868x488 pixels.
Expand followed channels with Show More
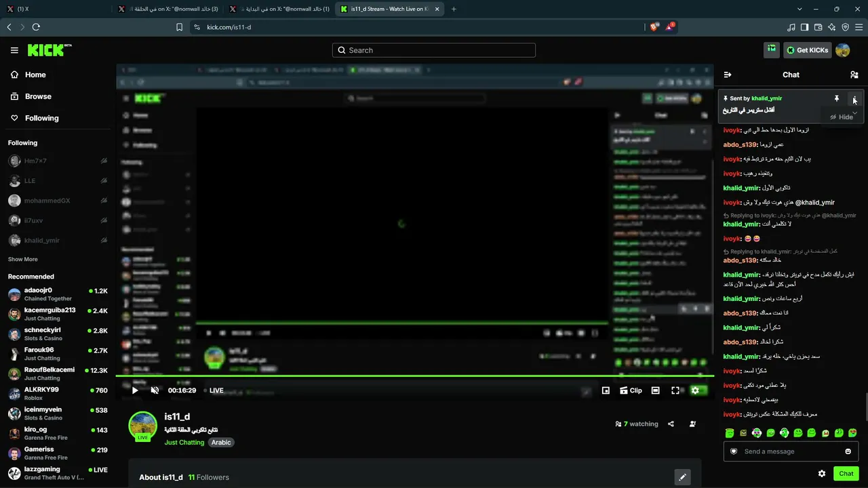point(23,260)
